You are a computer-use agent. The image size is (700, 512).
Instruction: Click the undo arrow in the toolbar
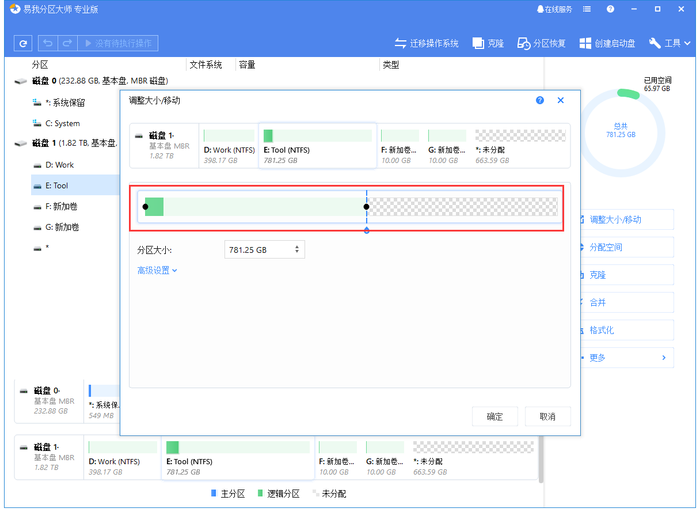click(46, 44)
